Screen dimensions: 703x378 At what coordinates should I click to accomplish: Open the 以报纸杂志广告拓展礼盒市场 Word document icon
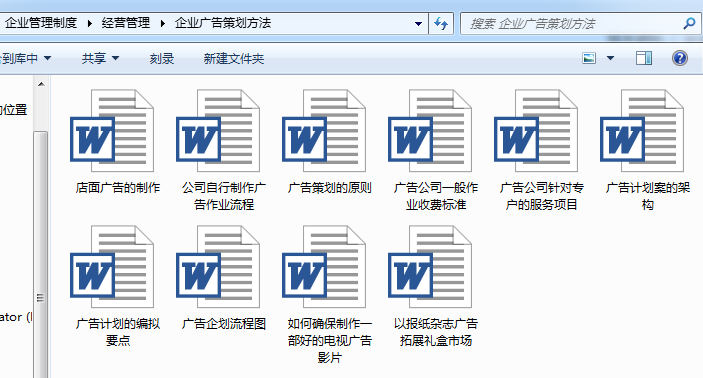430,266
